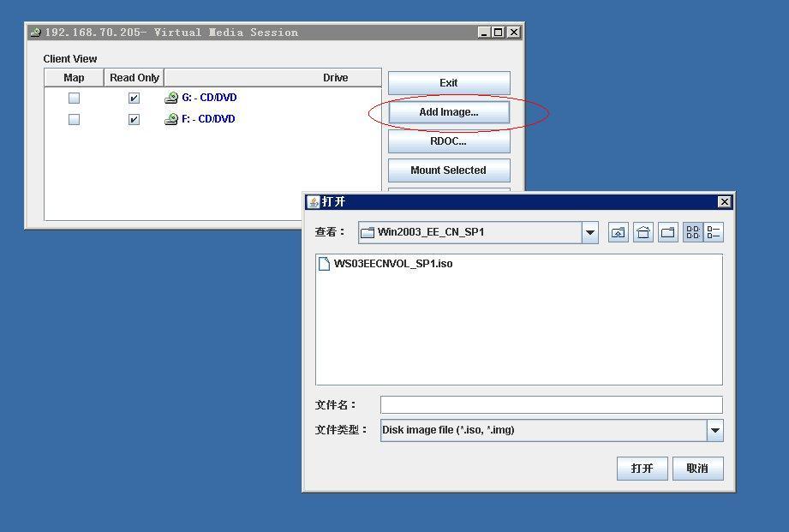Click the CD/DVD disc icon beside G: drive
The width and height of the screenshot is (789, 532).
tap(170, 97)
